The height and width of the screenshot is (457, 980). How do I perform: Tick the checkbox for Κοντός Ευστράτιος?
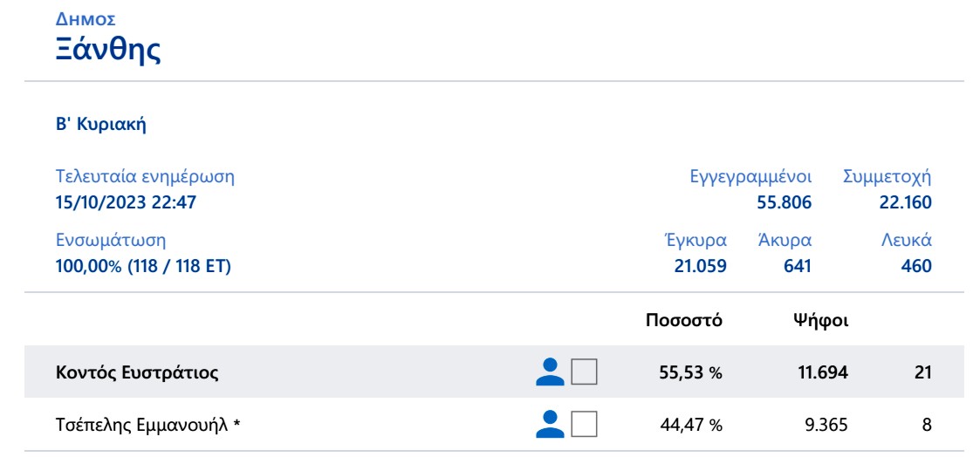tap(584, 372)
